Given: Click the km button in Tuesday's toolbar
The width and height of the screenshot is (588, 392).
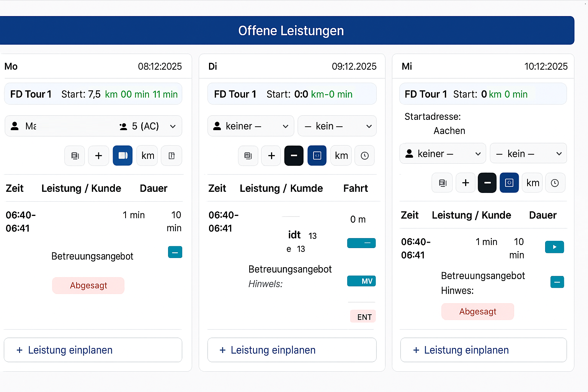Looking at the screenshot, I should coord(341,155).
